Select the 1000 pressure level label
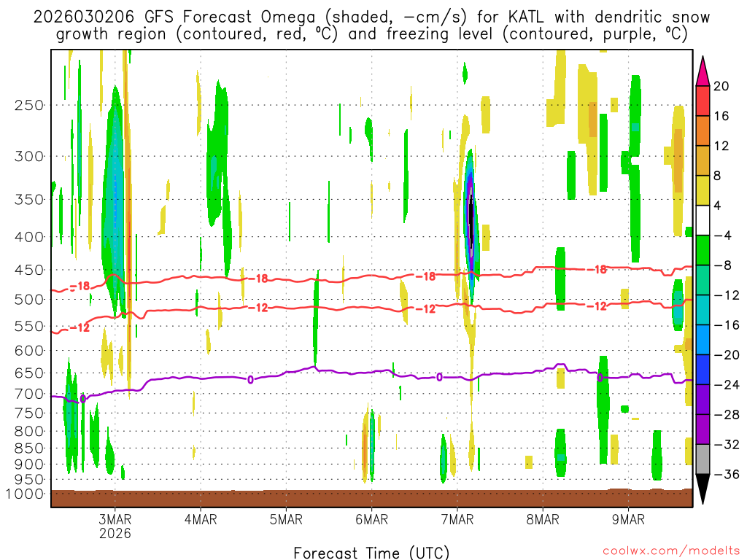This screenshot has height=560, width=747. coord(26,494)
